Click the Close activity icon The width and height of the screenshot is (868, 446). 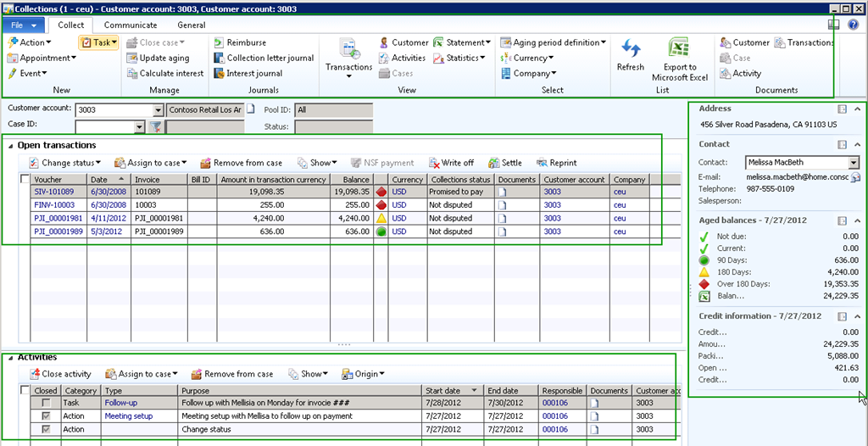[x=34, y=374]
